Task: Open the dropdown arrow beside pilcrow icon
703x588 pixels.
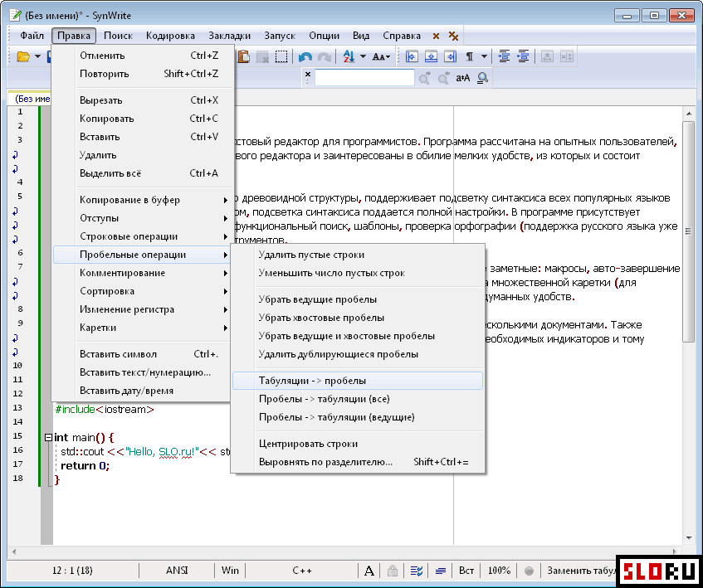Action: (x=484, y=57)
